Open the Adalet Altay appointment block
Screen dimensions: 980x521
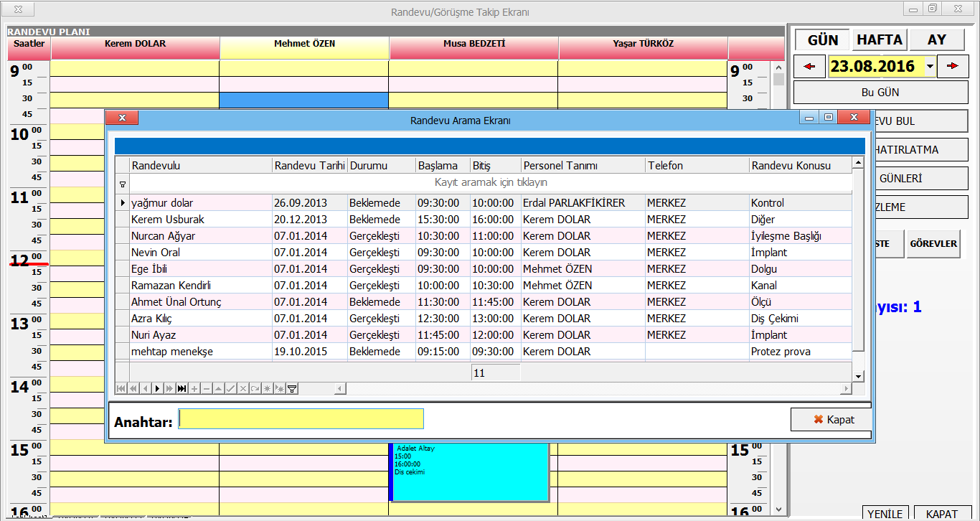tap(469, 471)
